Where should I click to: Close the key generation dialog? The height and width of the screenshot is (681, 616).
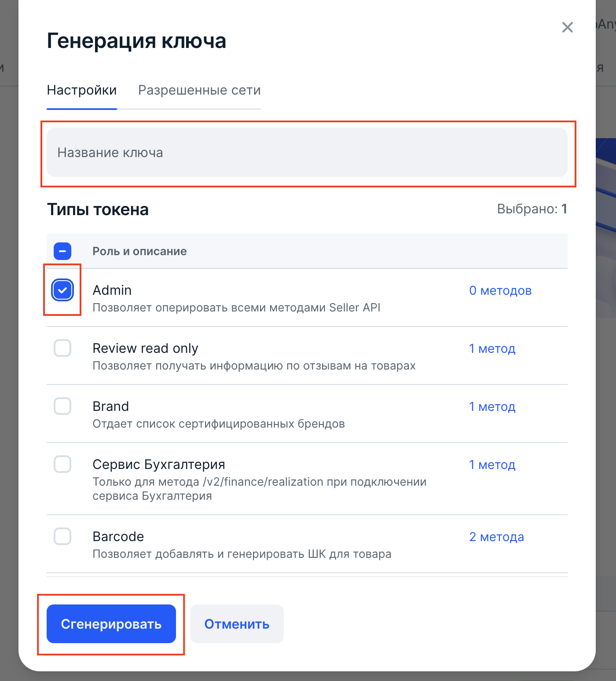tap(567, 27)
